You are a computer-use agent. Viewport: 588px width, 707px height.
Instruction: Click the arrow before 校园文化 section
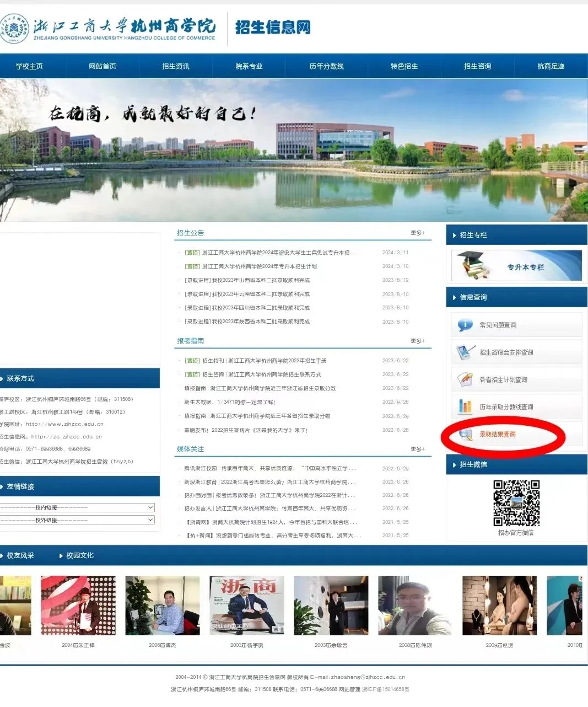point(60,556)
